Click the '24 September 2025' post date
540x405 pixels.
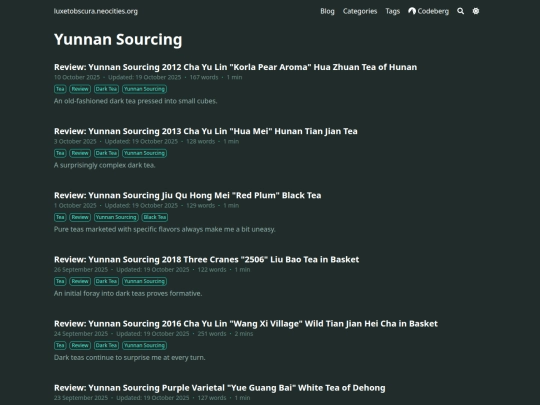[x=81, y=334]
